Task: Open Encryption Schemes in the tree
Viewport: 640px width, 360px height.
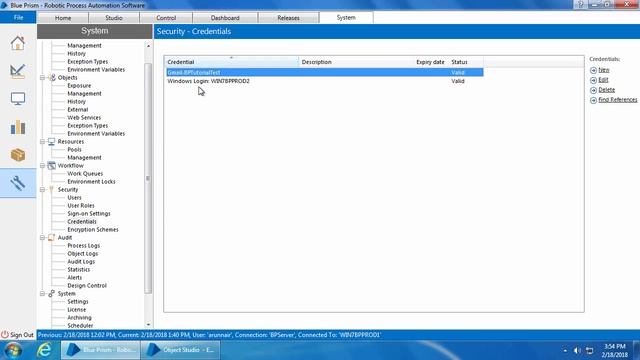Action: click(x=93, y=230)
